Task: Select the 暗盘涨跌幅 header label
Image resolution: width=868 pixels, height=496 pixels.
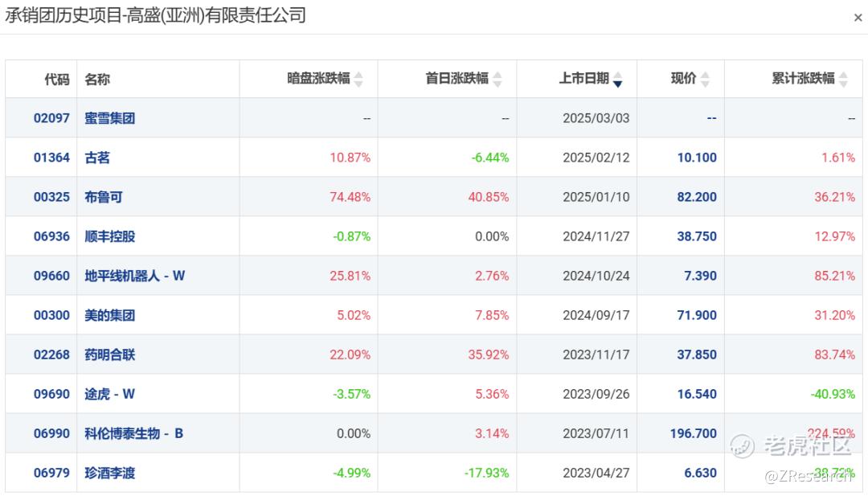Action: [318, 79]
